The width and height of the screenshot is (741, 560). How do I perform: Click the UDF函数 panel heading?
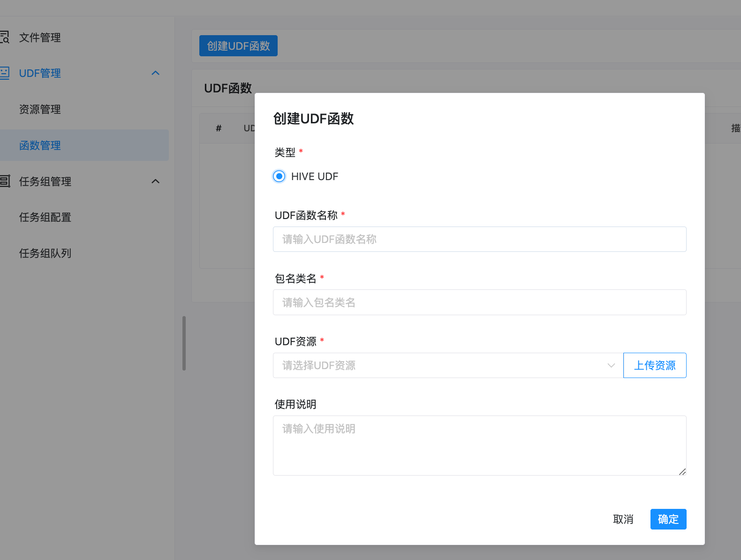228,88
